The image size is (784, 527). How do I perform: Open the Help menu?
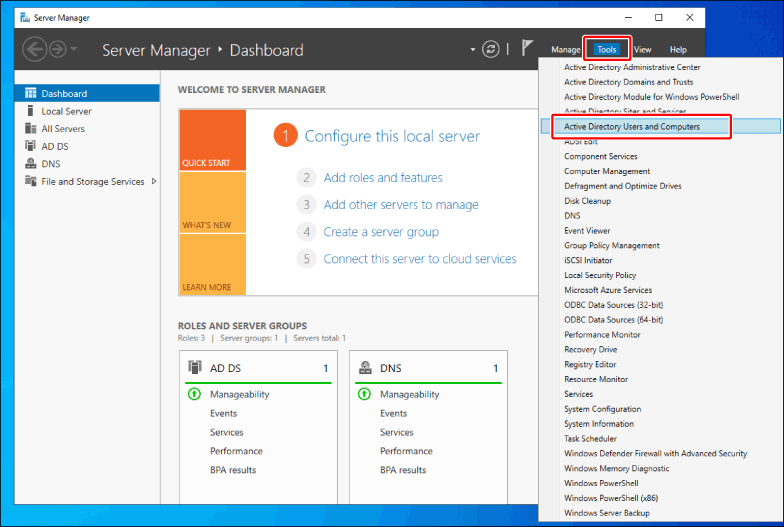coord(678,50)
